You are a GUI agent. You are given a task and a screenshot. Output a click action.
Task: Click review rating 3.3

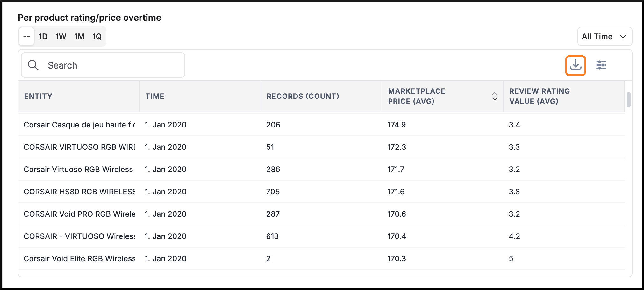pyautogui.click(x=514, y=147)
